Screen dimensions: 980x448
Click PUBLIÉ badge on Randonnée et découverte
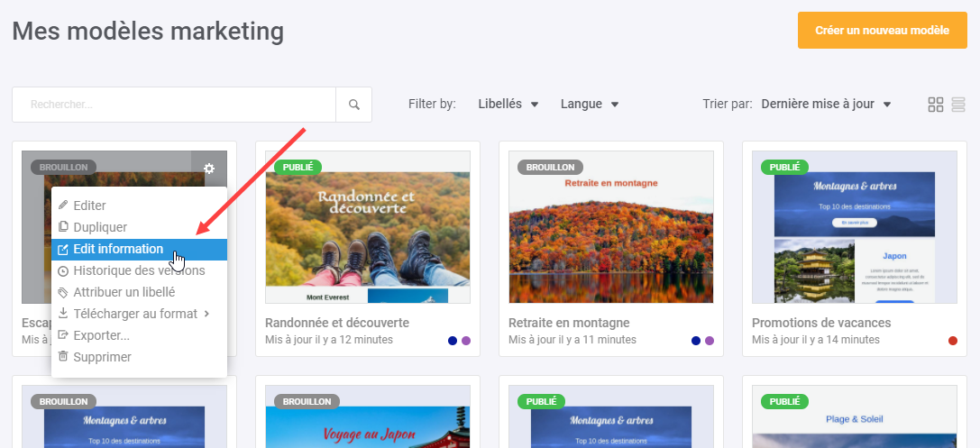[298, 168]
